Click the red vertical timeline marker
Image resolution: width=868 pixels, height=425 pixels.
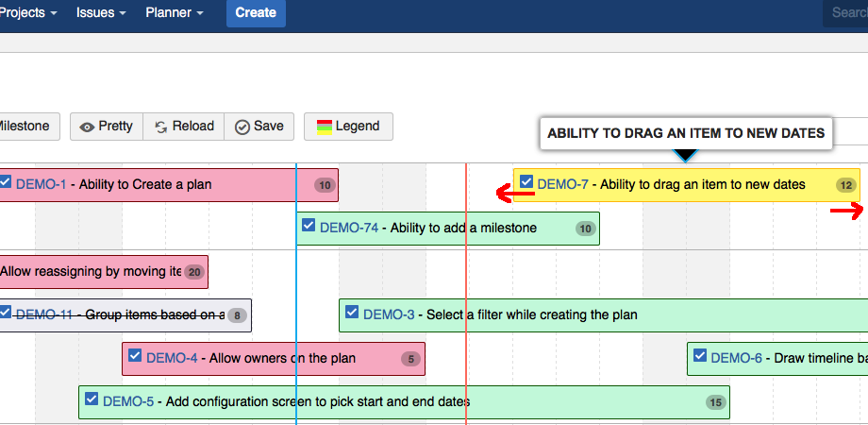coord(466,294)
